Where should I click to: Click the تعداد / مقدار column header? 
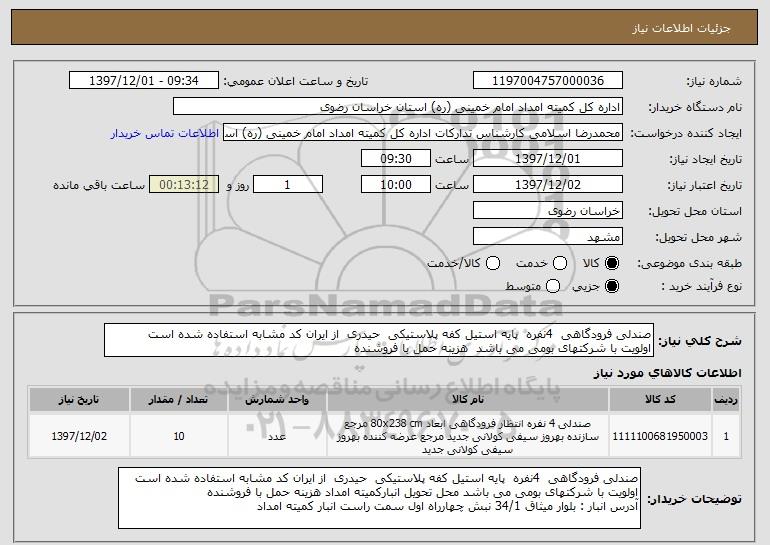coord(179,400)
